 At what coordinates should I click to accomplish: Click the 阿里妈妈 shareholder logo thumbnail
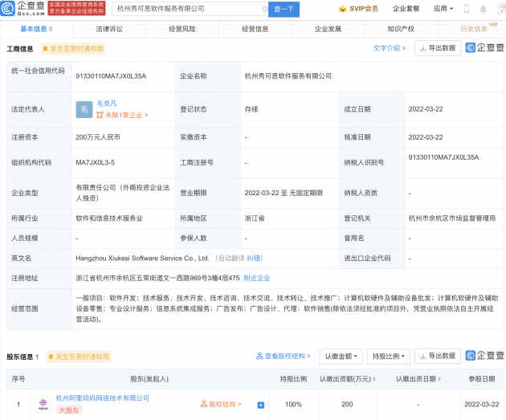tap(43, 404)
